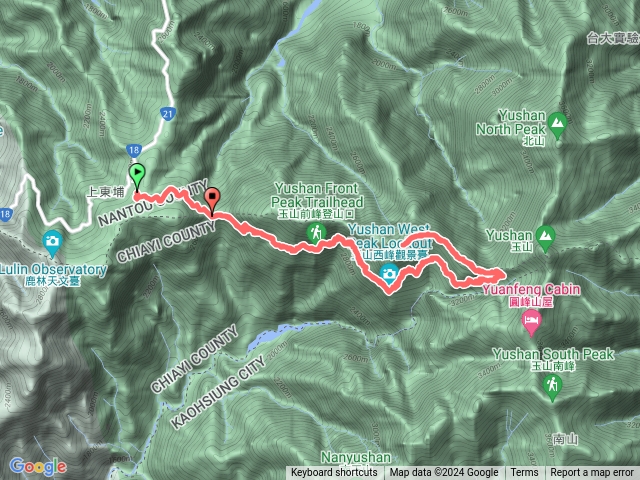Click the red stop endpoint marker
Viewport: 640px width, 480px height.
coord(212,200)
